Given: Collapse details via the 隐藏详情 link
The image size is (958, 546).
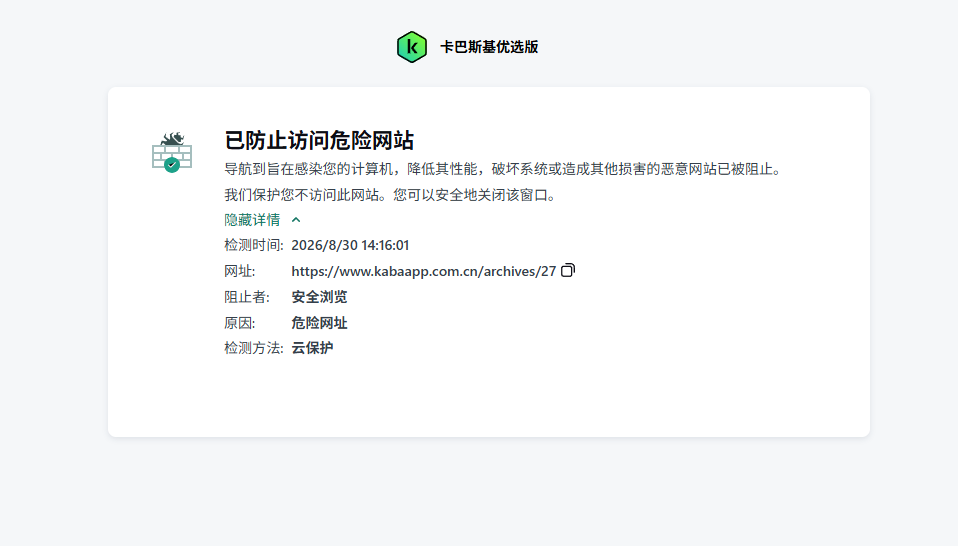Looking at the screenshot, I should click(252, 220).
